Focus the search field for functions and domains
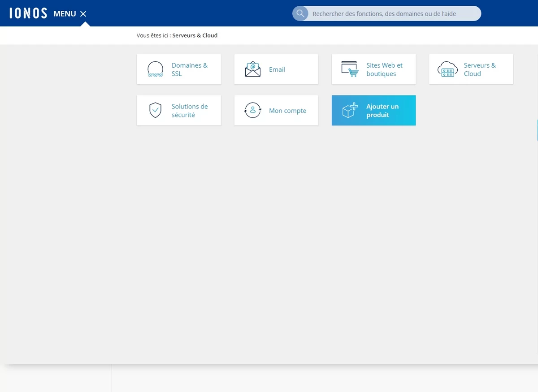The image size is (538, 392). [x=386, y=13]
